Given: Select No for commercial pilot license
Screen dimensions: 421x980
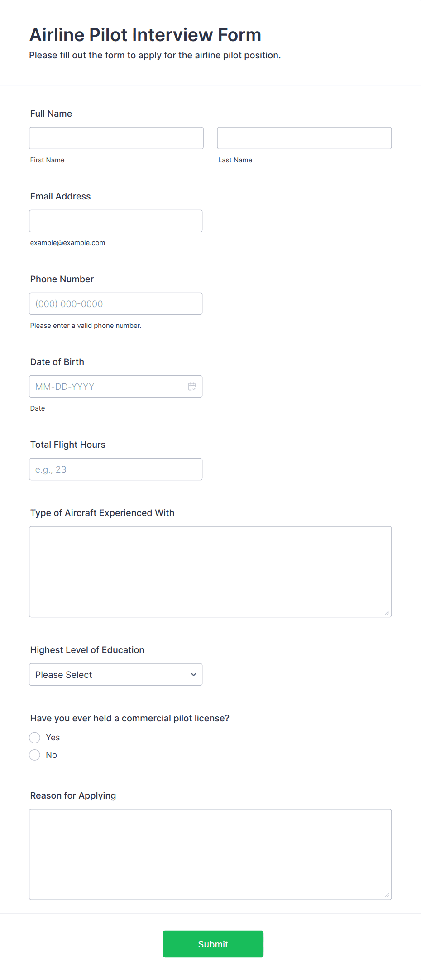Looking at the screenshot, I should point(35,755).
